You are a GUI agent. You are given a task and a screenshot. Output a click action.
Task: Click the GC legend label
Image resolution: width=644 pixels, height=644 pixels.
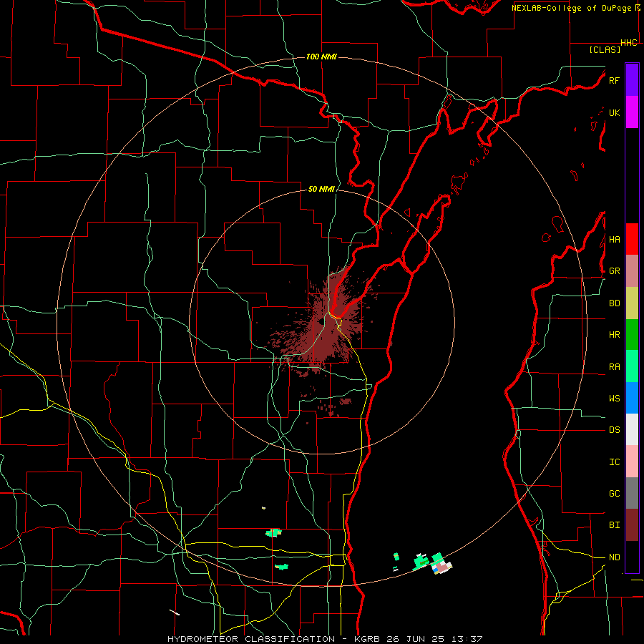(614, 494)
